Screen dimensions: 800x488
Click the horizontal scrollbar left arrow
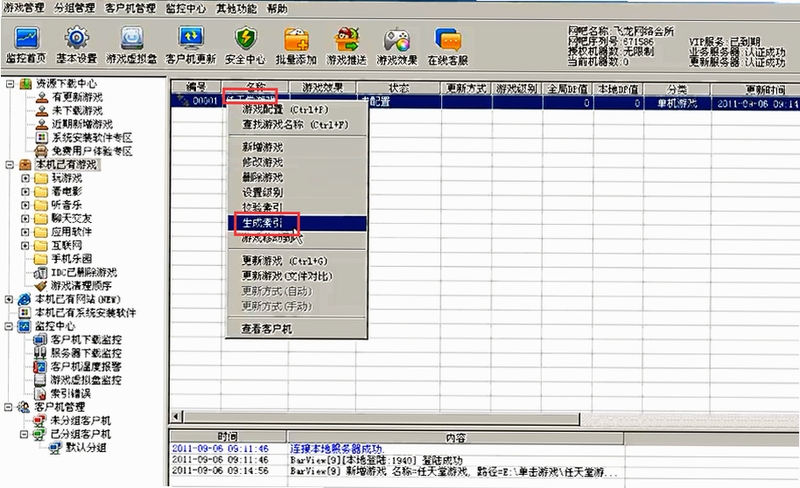[176, 417]
